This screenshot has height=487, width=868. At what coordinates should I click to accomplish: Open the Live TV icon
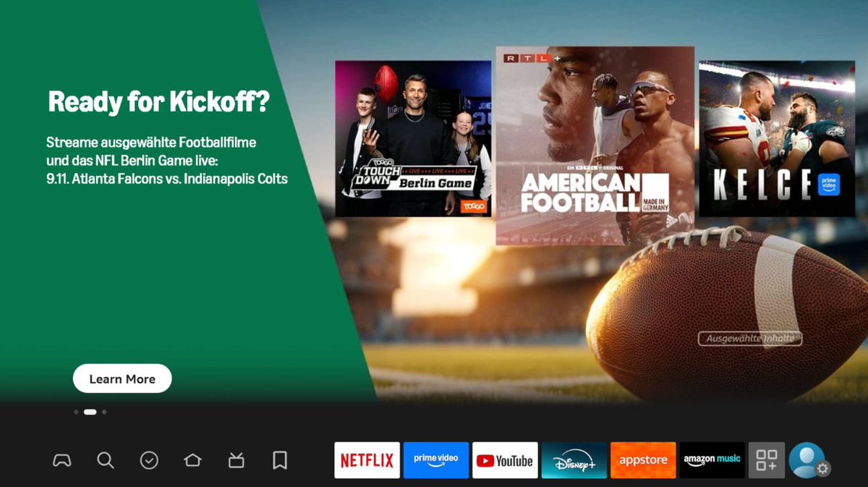[236, 460]
